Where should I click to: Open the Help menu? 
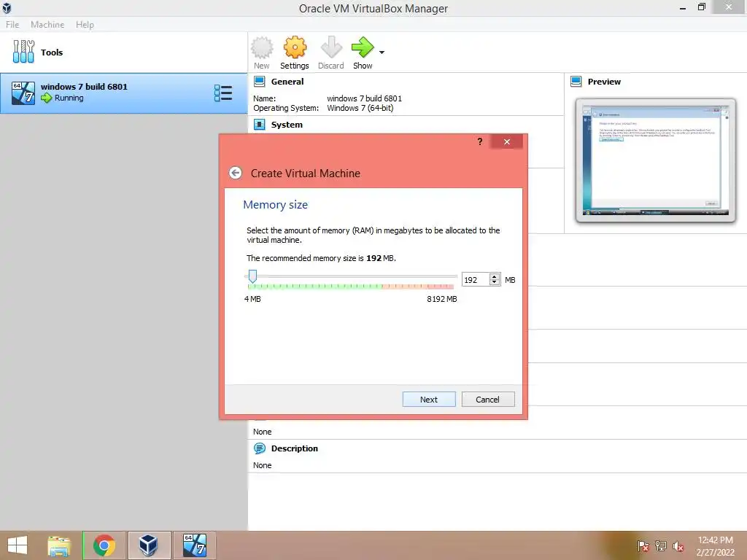click(x=85, y=25)
